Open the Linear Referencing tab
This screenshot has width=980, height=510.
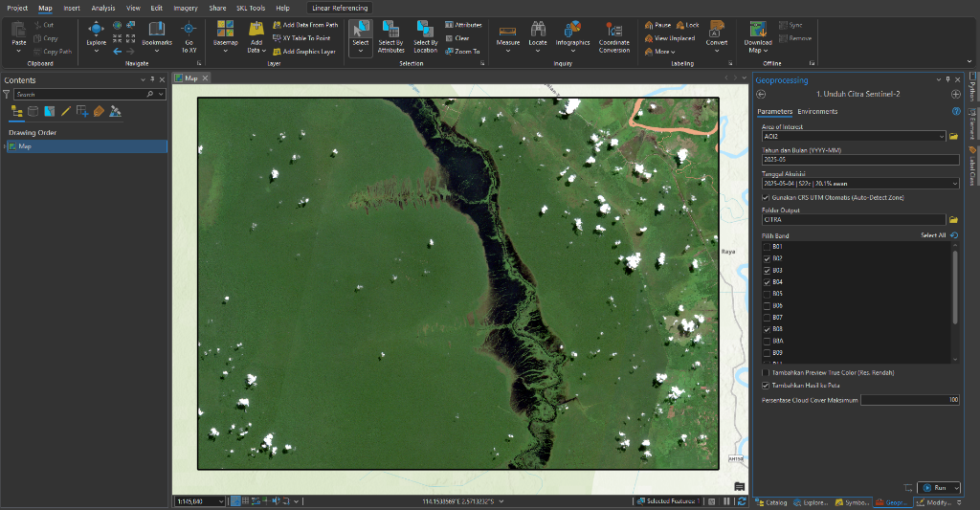coord(340,8)
